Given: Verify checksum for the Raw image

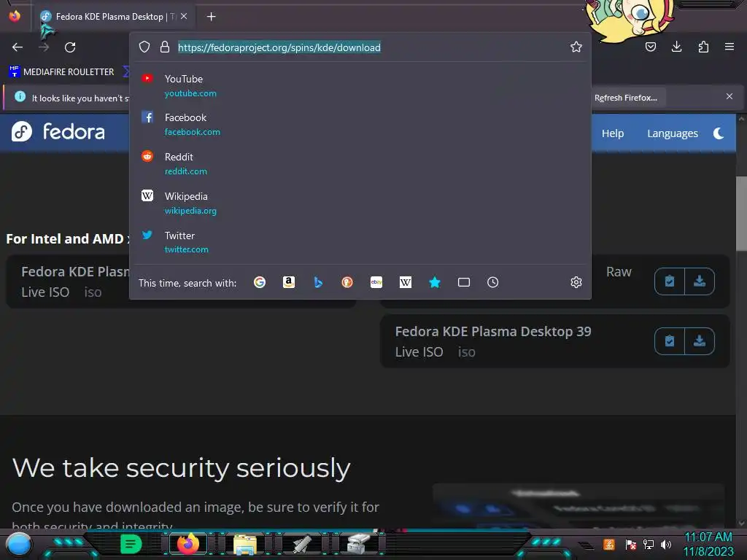Looking at the screenshot, I should click(x=670, y=281).
